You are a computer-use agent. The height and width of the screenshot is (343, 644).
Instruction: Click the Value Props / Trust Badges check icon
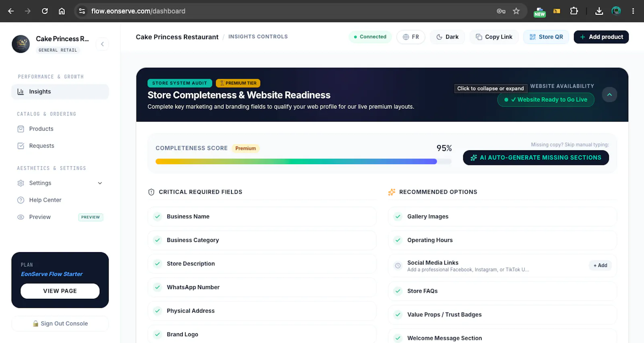coord(398,315)
